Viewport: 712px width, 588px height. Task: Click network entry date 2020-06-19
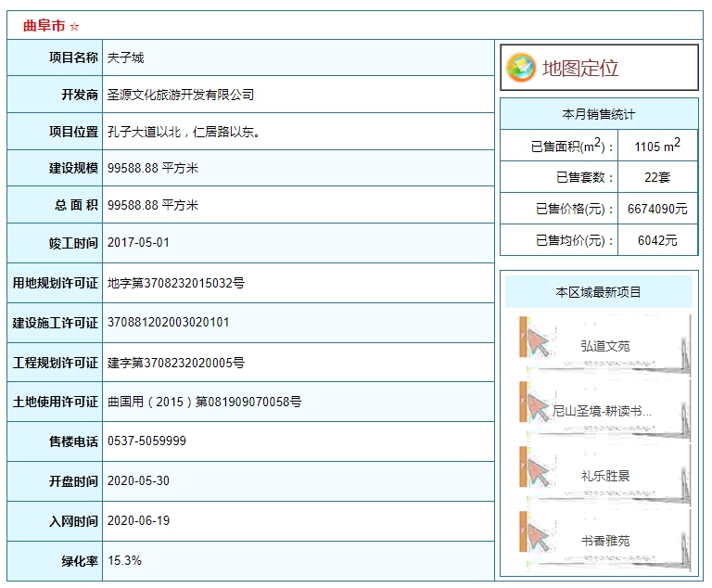click(138, 520)
